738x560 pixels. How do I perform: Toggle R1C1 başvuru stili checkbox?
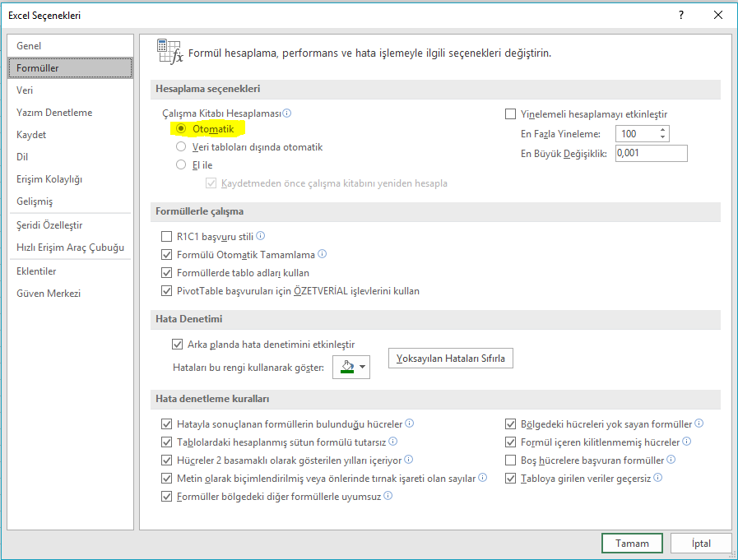pos(167,236)
